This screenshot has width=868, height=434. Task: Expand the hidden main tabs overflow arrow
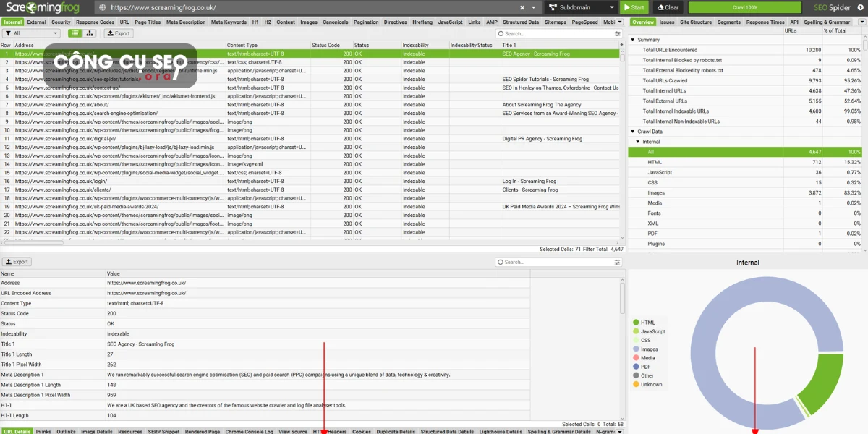coord(621,22)
